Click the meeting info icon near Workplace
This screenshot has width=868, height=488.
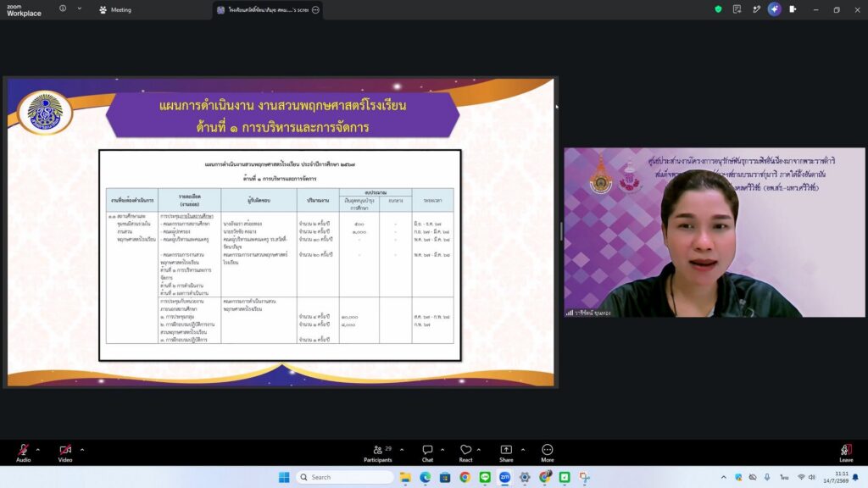coord(63,8)
